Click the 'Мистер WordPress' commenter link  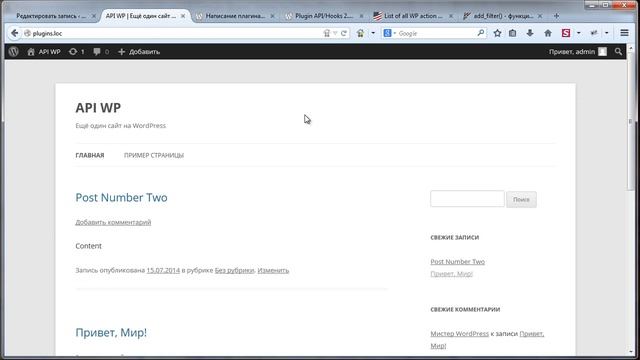click(x=459, y=333)
